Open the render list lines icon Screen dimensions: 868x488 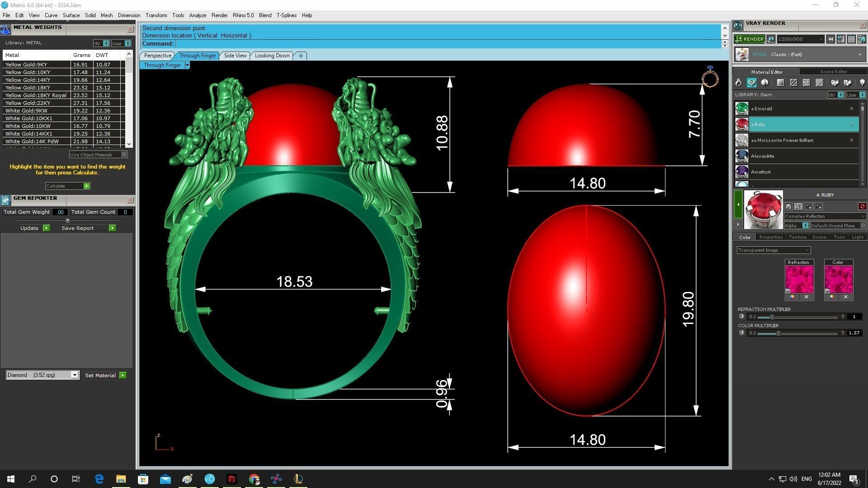[x=851, y=39]
